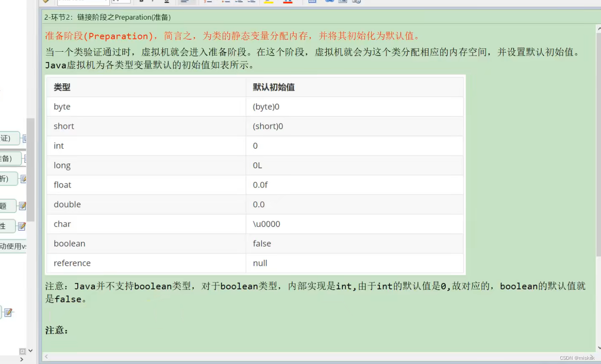Screen dimensions: 601x364
Task: Click the notes panel scroll-up arrow
Action: tap(598, 29)
